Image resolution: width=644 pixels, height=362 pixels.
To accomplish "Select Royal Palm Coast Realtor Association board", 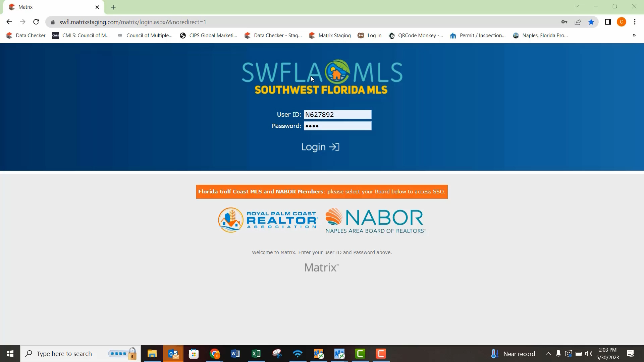I will click(x=268, y=220).
